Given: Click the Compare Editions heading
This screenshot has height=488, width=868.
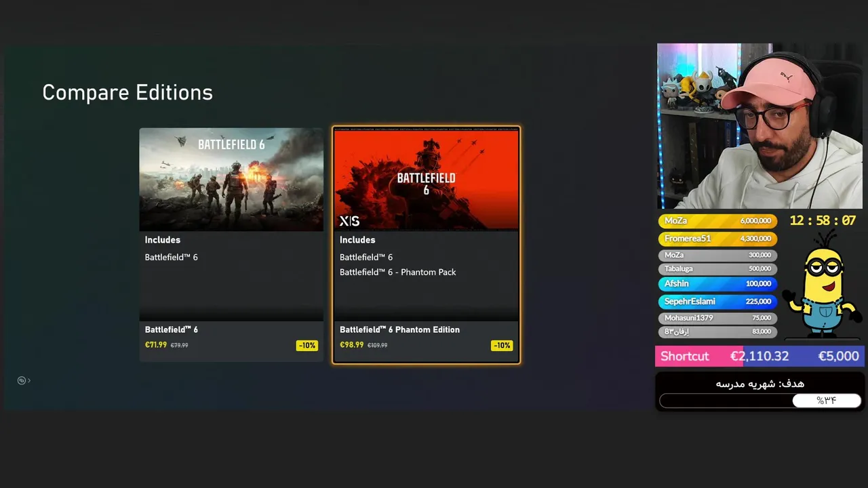Looking at the screenshot, I should (x=127, y=93).
